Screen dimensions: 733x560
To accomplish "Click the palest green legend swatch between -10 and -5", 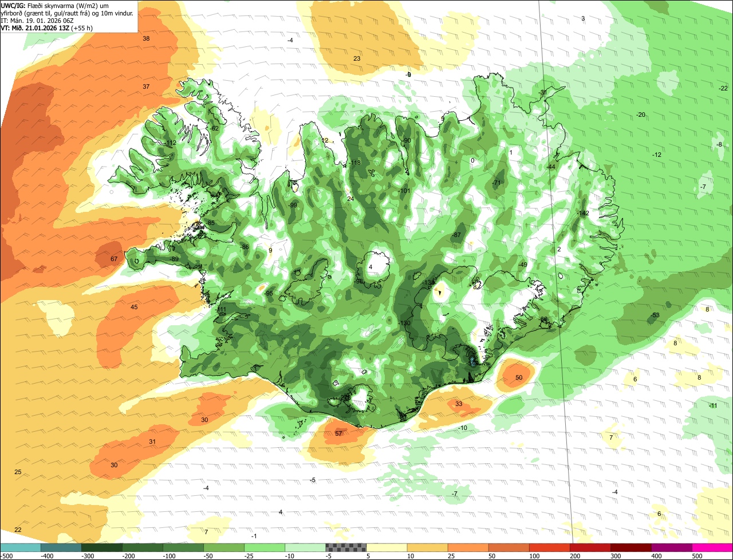I will tap(305, 547).
